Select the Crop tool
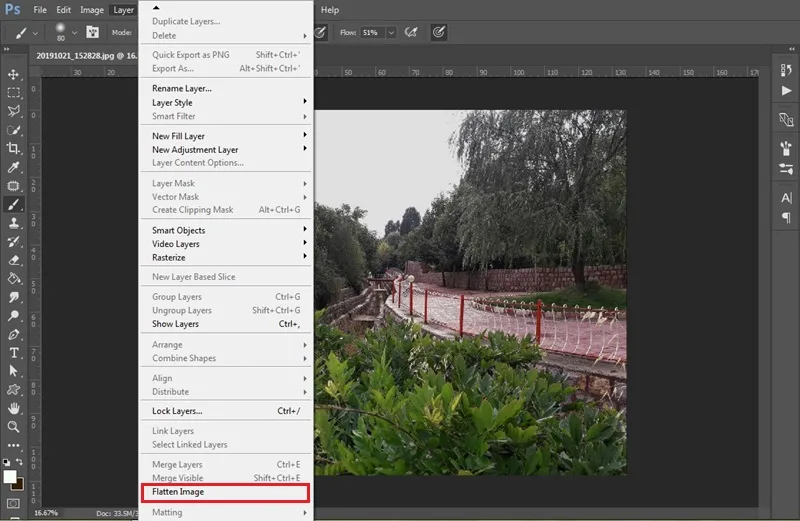Image resolution: width=800 pixels, height=521 pixels. point(13,148)
